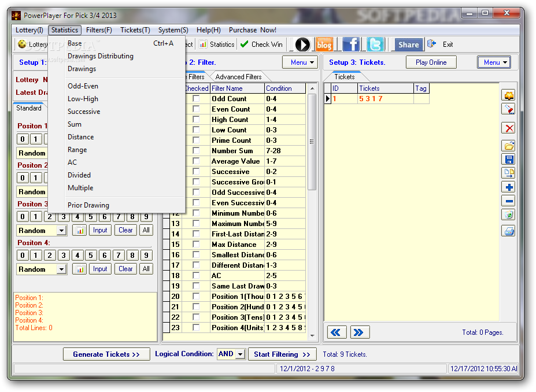Click the red X delete ticket icon
This screenshot has width=536, height=392.
[x=509, y=128]
